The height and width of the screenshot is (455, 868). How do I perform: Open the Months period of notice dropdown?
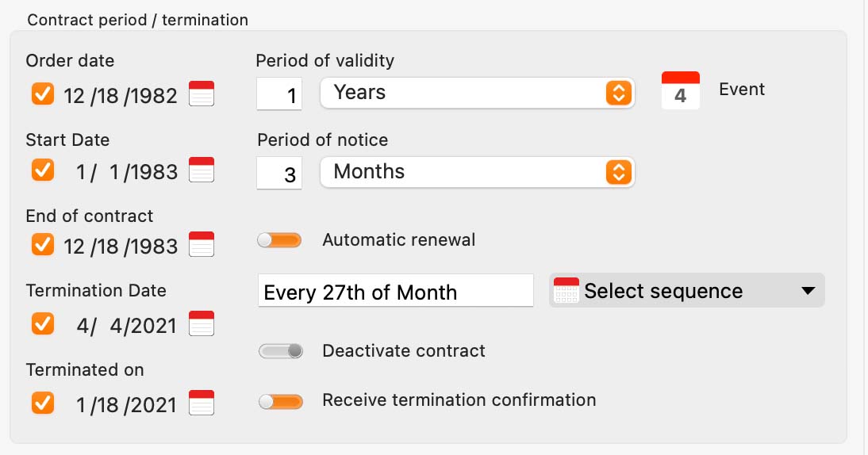pos(477,172)
